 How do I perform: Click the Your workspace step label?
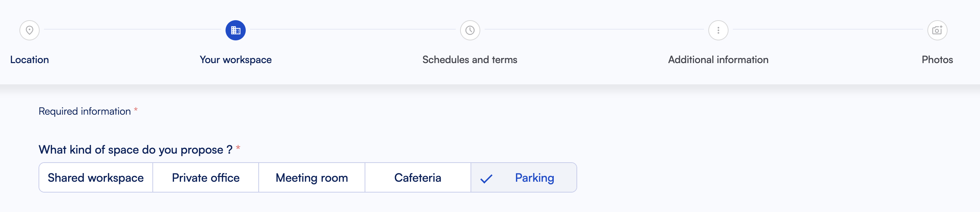(x=236, y=60)
